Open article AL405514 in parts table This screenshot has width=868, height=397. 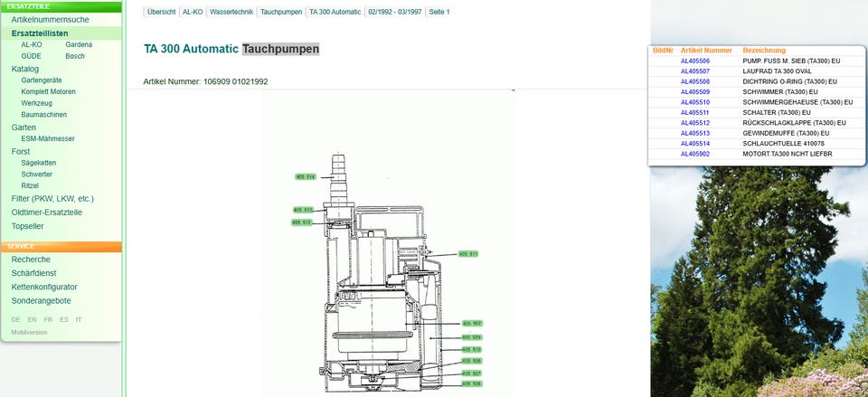tap(694, 144)
